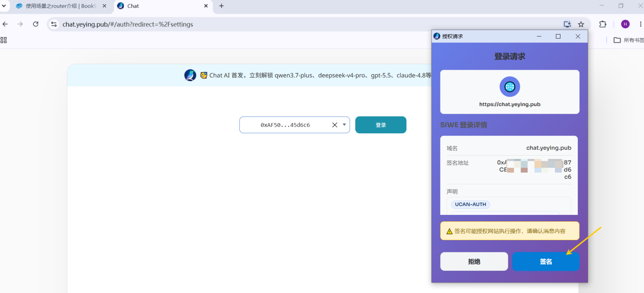Open the profile avatar labeled H
Screen dimensions: 644x293
click(x=625, y=24)
